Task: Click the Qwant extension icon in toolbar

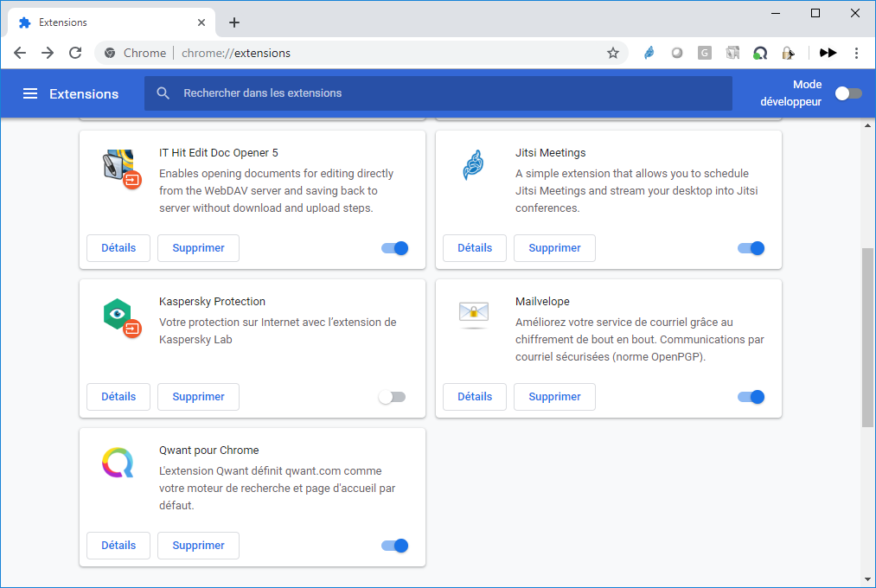Action: click(760, 53)
